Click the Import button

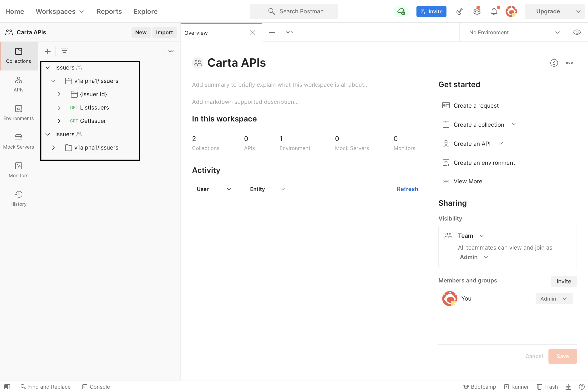click(164, 32)
